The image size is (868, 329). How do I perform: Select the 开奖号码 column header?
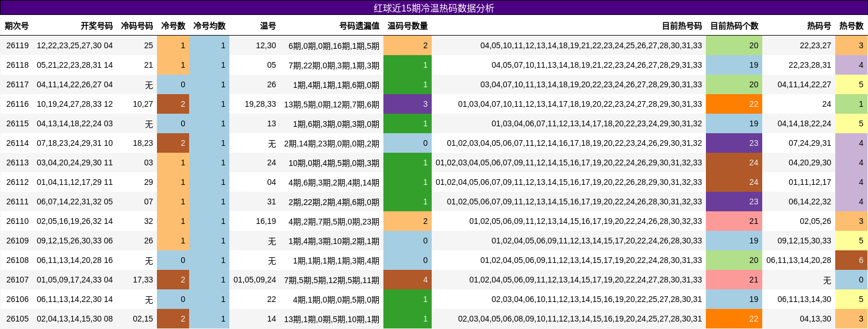97,26
